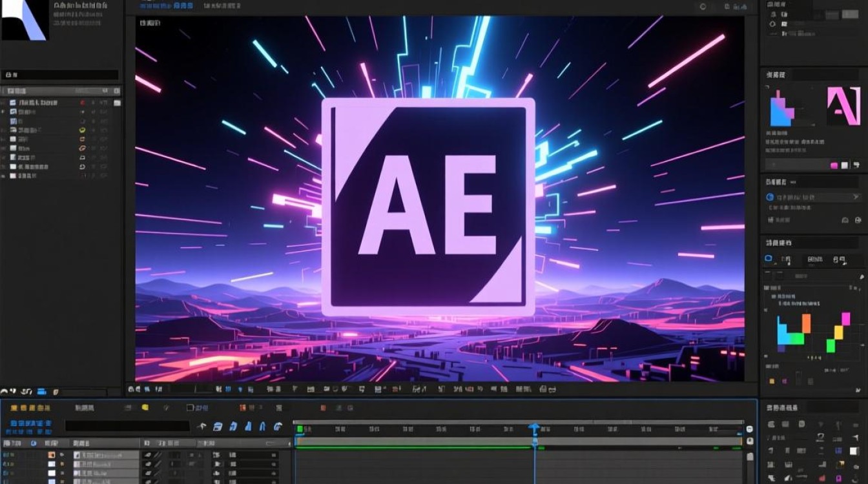Click the blue folder icon below project panel
Image resolution: width=868 pixels, height=484 pixels.
pos(42,391)
